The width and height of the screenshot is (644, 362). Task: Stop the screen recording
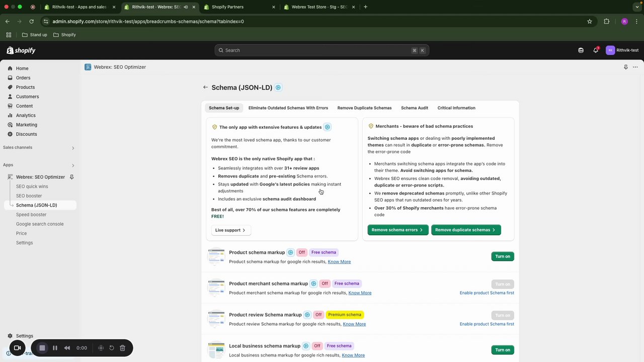42,348
